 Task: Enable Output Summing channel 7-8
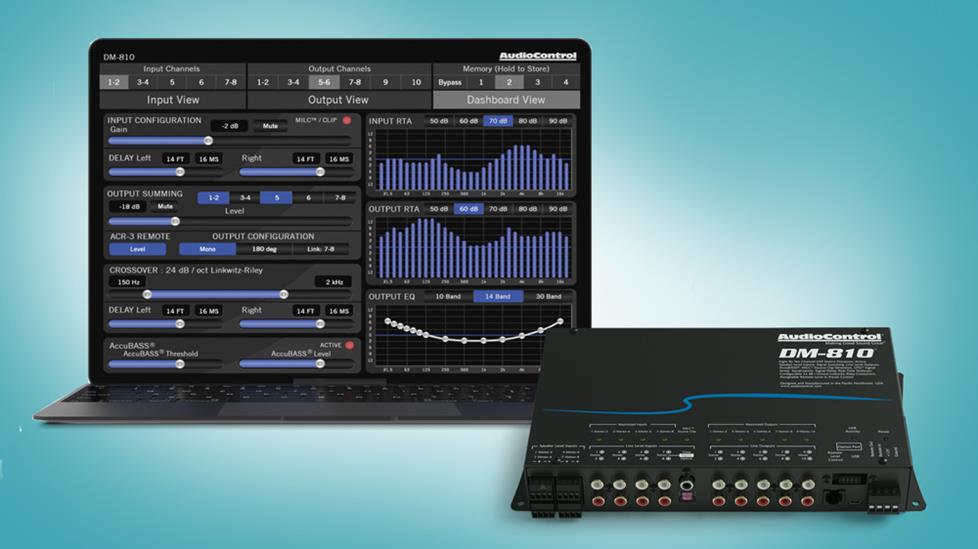(x=340, y=198)
